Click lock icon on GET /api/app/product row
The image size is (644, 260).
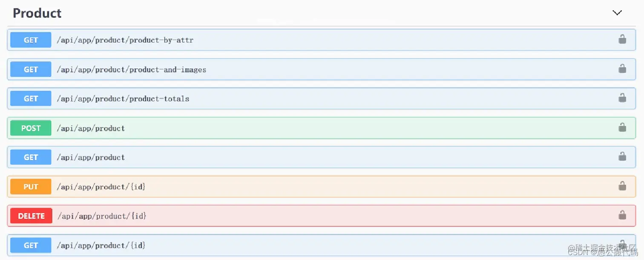point(622,156)
